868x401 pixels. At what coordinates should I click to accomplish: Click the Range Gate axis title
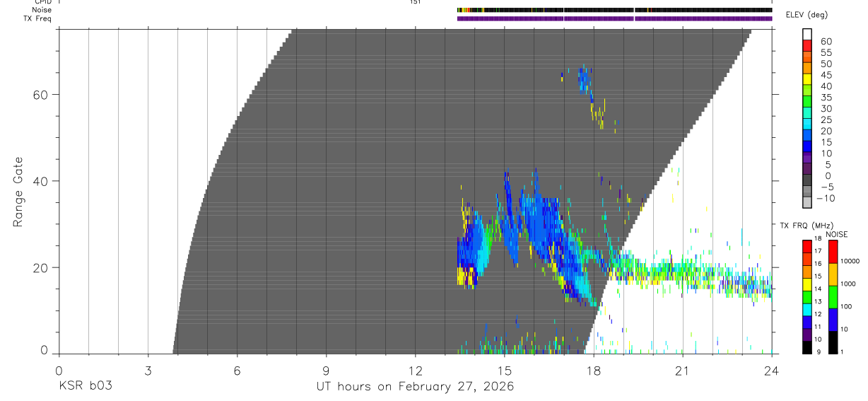18,192
